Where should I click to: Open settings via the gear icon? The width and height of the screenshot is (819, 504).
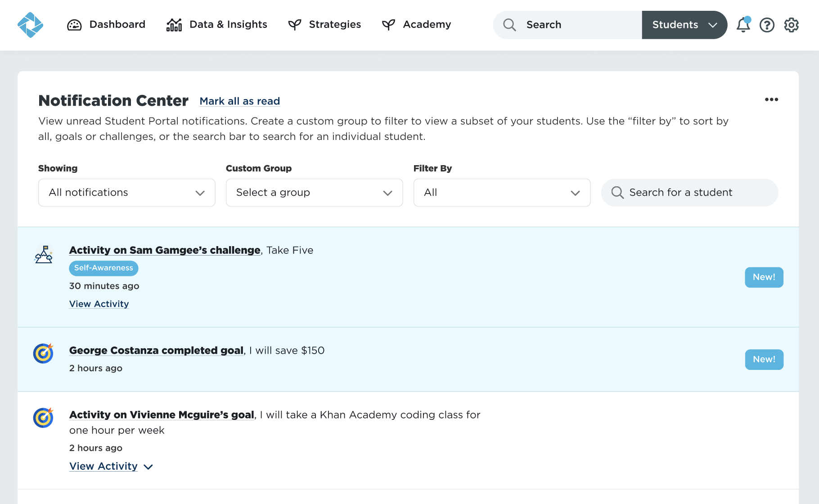pos(791,25)
